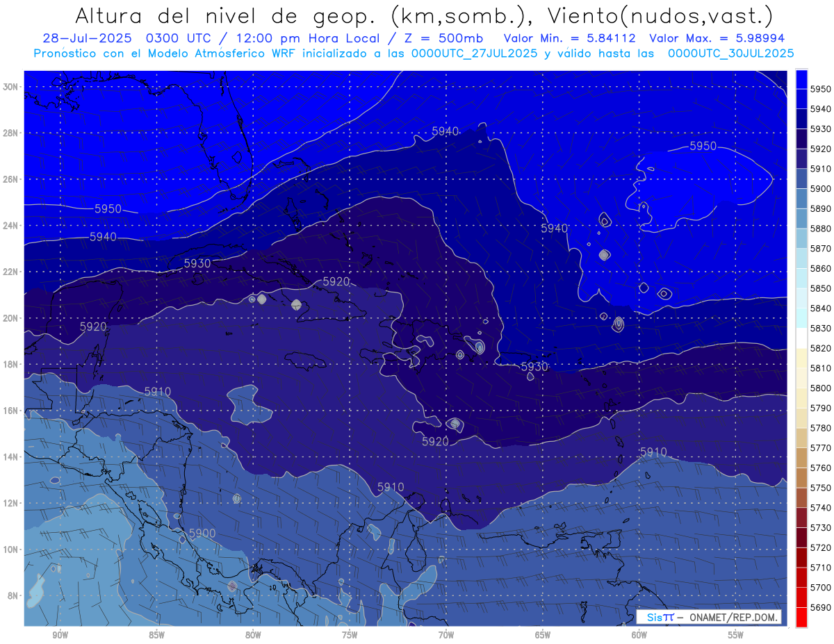
Task: Click the '30N' latitude axis label
Action: click(10, 87)
